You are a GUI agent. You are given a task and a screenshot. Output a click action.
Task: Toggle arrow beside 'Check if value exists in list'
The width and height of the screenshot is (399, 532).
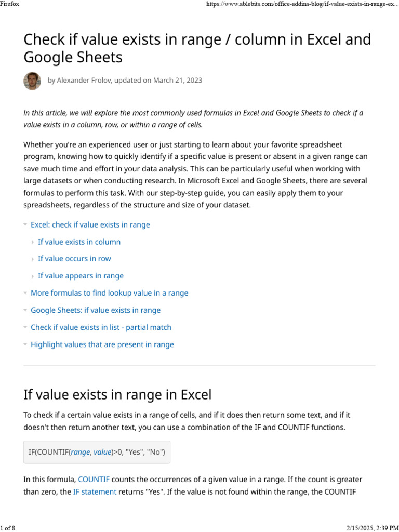[25, 327]
